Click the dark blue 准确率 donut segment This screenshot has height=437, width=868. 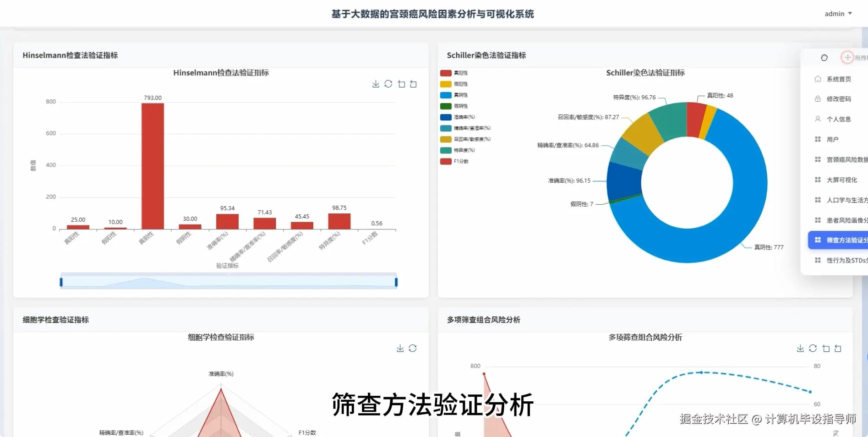tap(624, 182)
